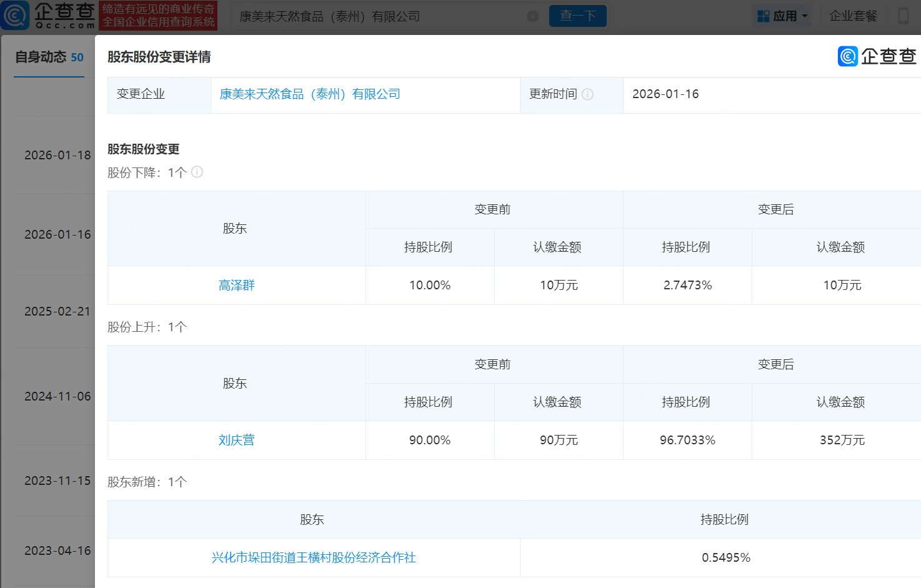
Task: Select the 2026-01-16 timeline entry
Action: click(57, 234)
